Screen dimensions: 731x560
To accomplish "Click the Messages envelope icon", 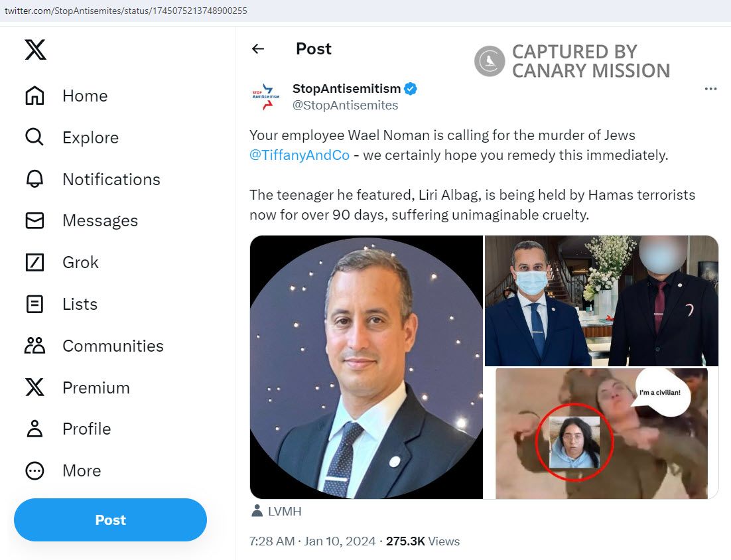I will tap(34, 221).
